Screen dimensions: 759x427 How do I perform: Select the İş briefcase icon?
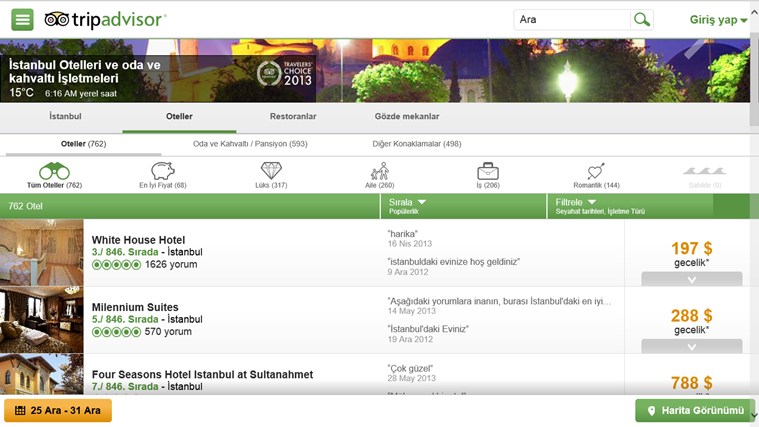click(488, 171)
